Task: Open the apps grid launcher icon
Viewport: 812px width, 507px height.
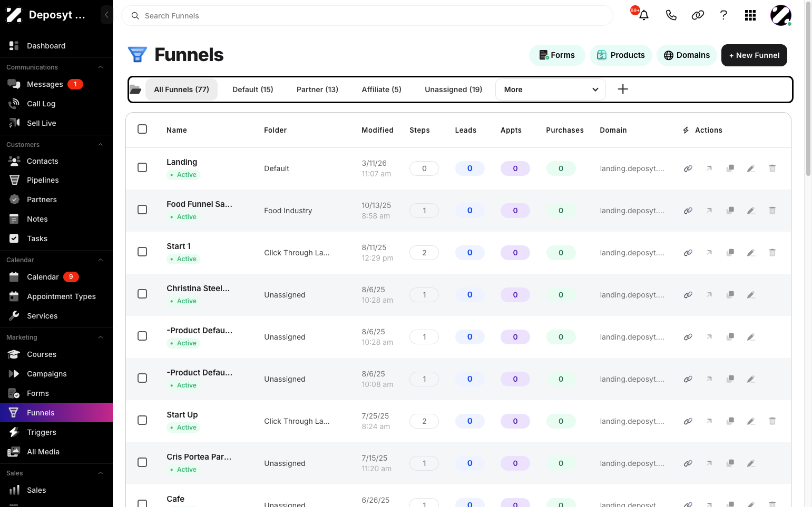Action: point(750,15)
